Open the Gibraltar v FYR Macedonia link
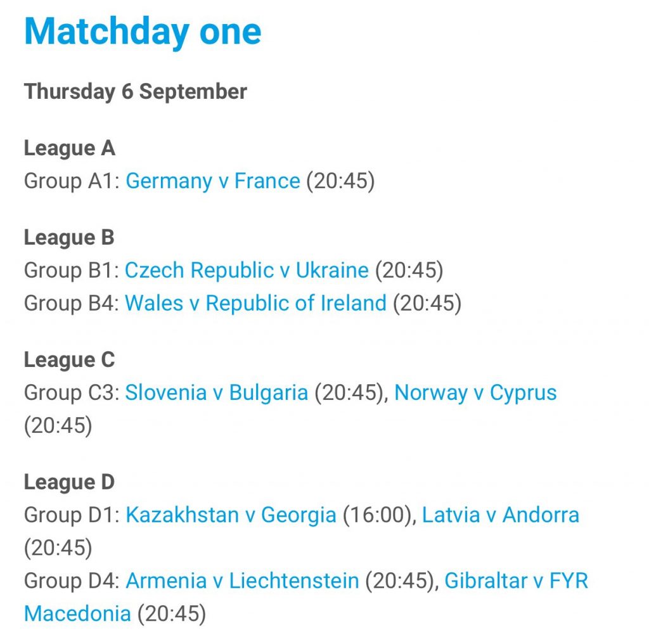This screenshot has height=644, width=649. tap(516, 581)
